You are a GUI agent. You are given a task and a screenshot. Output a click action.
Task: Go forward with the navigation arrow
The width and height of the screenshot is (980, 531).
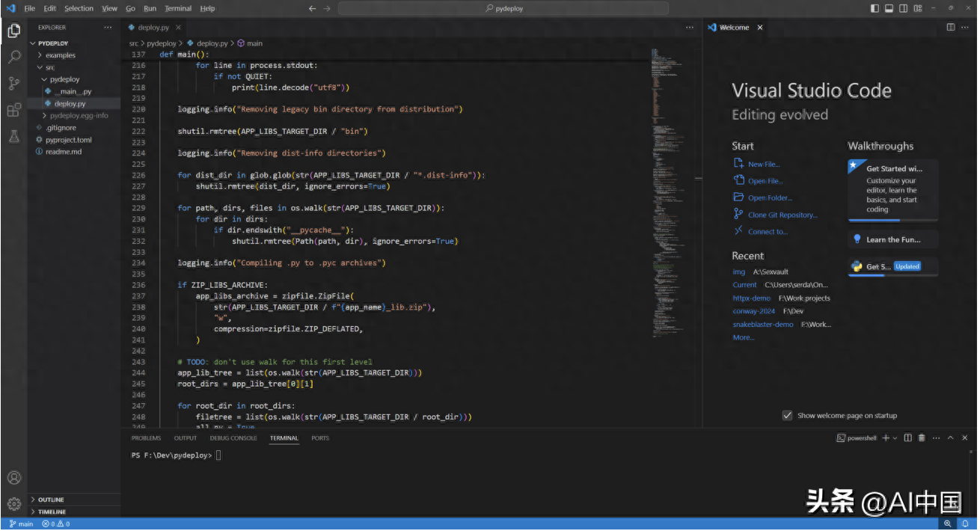point(327,8)
